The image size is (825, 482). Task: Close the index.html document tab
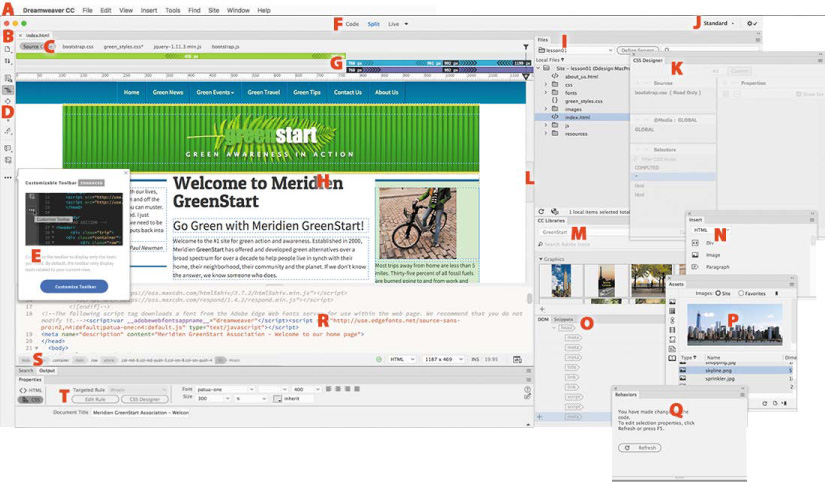(x=21, y=35)
